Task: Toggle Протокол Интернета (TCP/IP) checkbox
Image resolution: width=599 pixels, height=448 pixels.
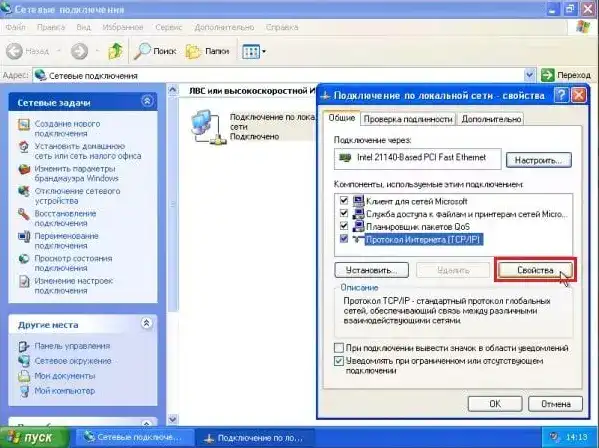Action: 344,239
